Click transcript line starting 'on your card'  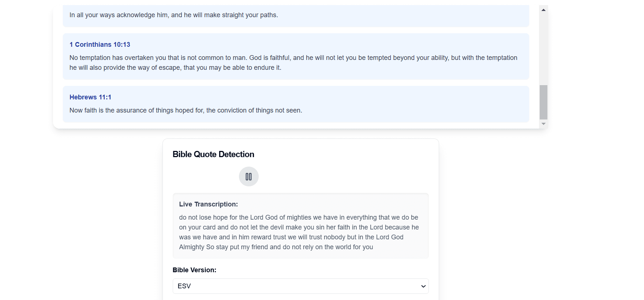click(299, 227)
